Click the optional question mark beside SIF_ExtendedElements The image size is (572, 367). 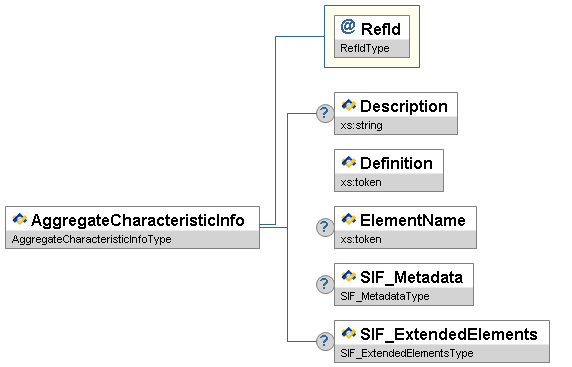325,341
